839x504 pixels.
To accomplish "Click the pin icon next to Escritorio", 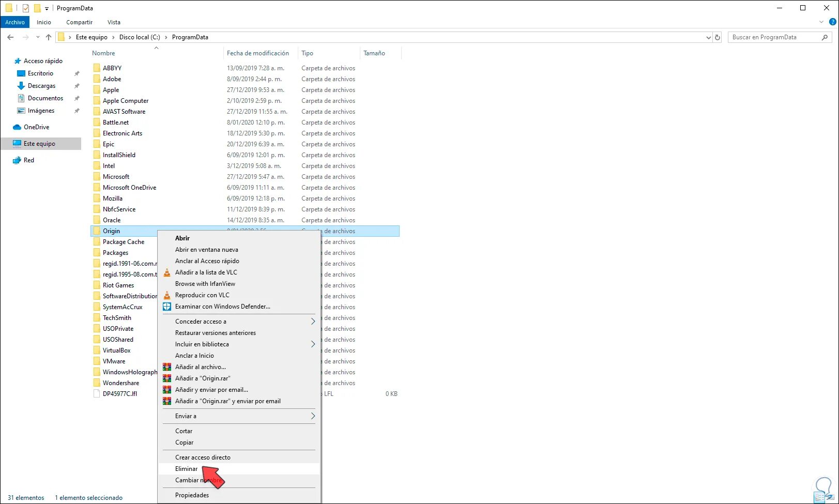I will tap(77, 73).
